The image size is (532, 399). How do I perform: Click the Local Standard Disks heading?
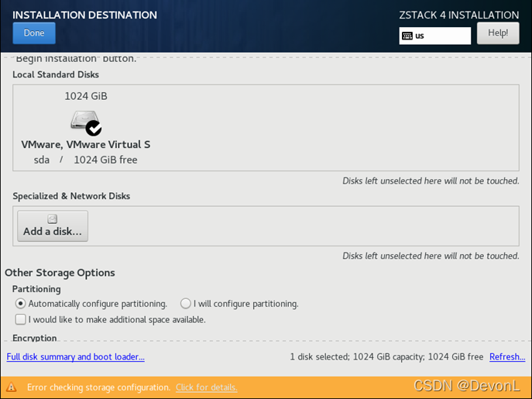[56, 74]
